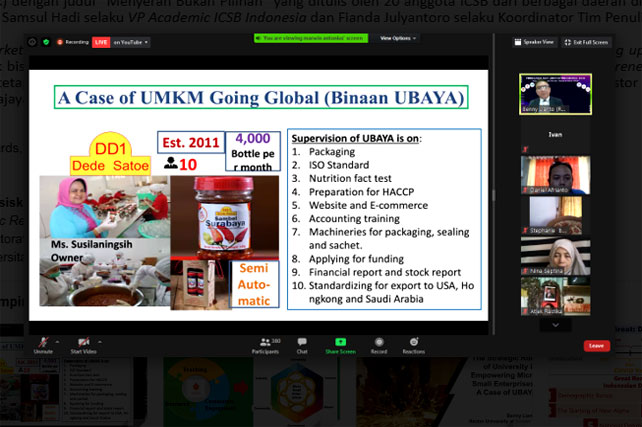The height and width of the screenshot is (427, 642).
Task: Click the red number 10 employees count
Action: tap(188, 165)
